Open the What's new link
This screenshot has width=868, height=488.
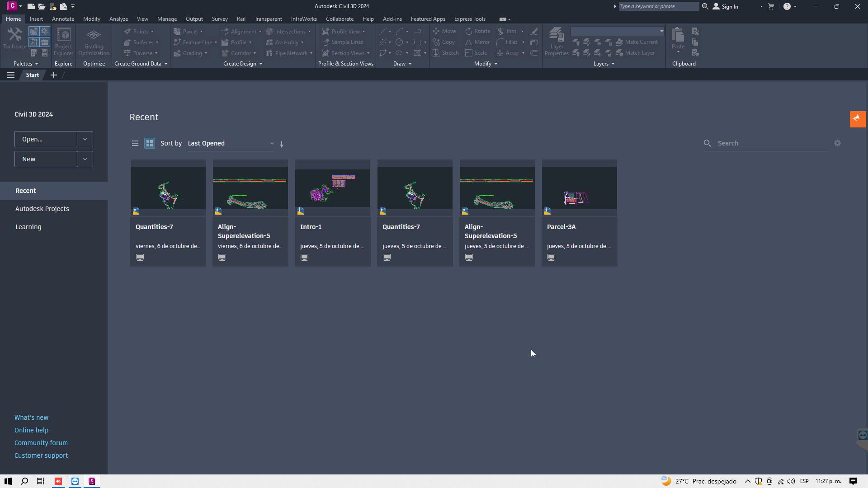coord(31,418)
